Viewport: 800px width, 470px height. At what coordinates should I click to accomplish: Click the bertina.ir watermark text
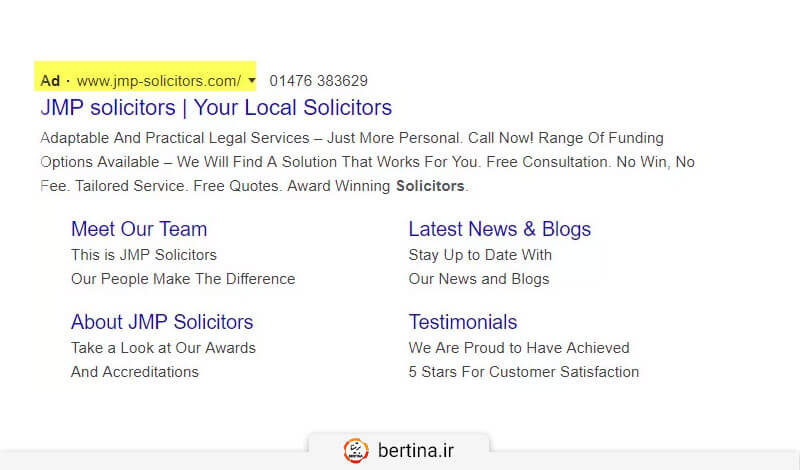[x=415, y=450]
